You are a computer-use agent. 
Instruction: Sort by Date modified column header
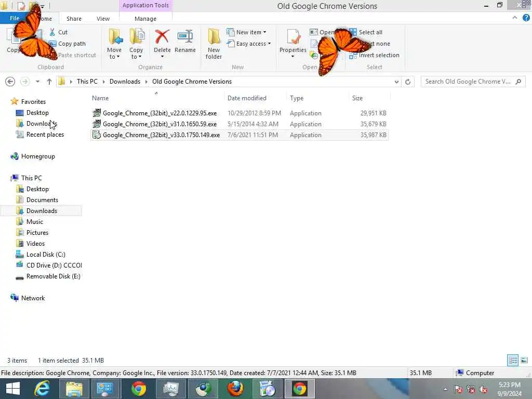(x=247, y=98)
